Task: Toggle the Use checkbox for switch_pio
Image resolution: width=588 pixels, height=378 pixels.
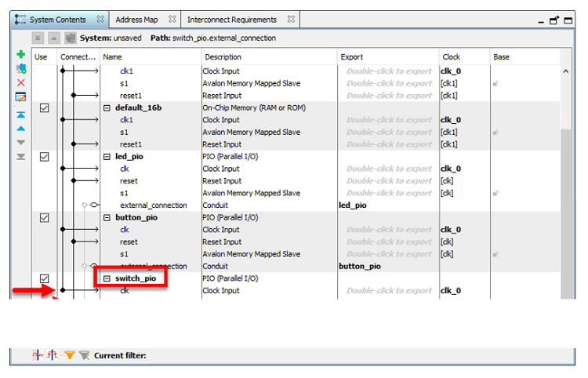Action: (44, 278)
